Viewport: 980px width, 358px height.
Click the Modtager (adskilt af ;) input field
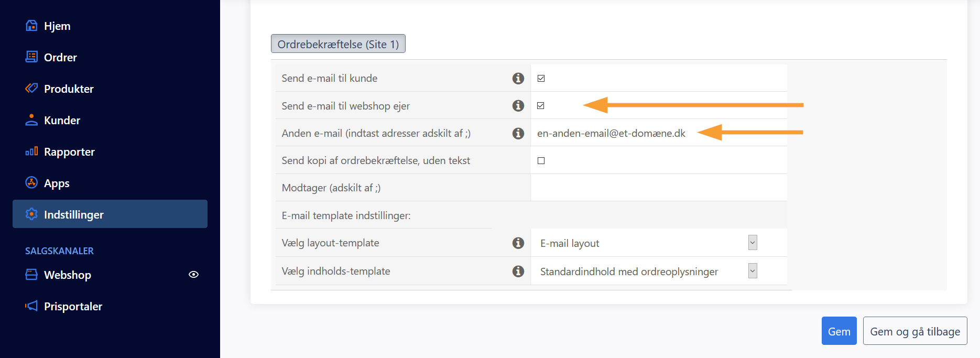click(659, 188)
